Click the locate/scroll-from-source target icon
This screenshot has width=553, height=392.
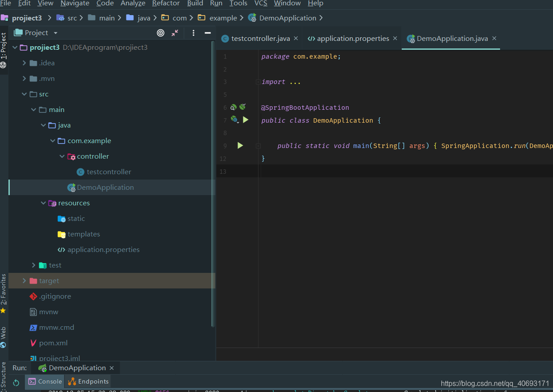(x=161, y=33)
